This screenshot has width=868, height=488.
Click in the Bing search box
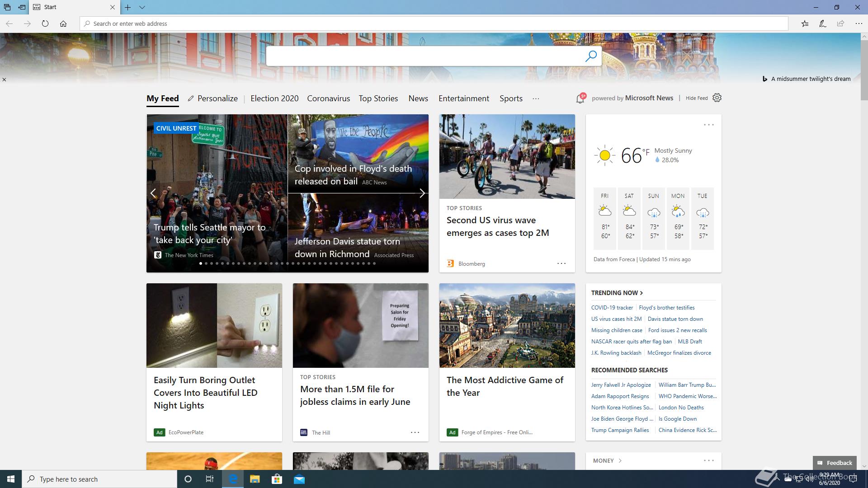(425, 56)
